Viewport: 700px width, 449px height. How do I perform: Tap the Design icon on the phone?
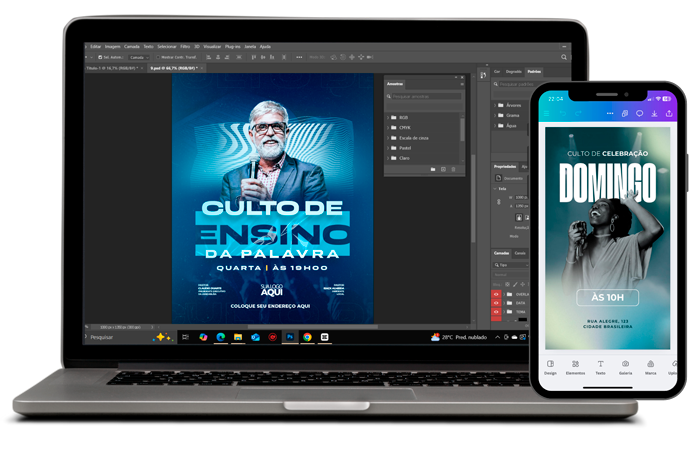[x=550, y=367]
